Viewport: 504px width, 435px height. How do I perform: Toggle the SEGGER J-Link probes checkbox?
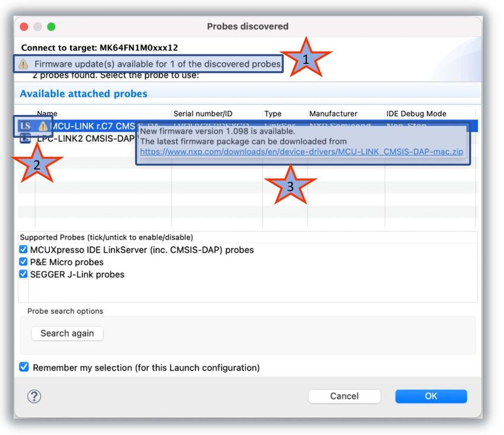[23, 274]
